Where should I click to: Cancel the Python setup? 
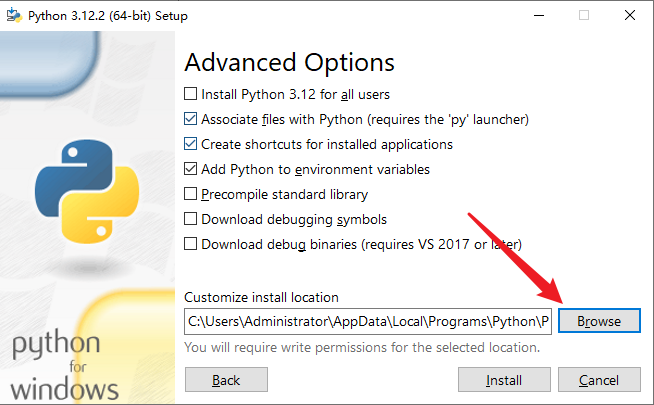[x=599, y=380]
